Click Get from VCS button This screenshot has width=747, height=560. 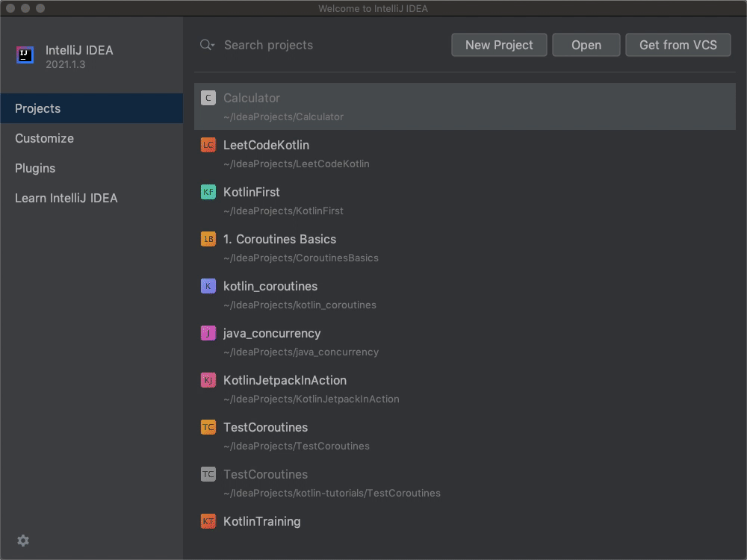pos(678,45)
